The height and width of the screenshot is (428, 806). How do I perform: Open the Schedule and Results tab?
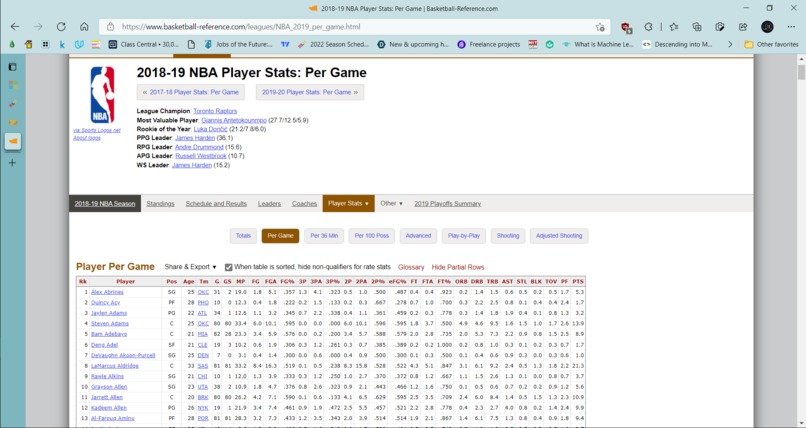(216, 203)
